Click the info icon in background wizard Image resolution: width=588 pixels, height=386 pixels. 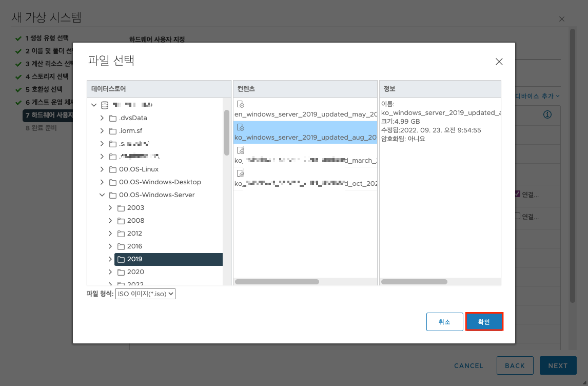click(547, 114)
